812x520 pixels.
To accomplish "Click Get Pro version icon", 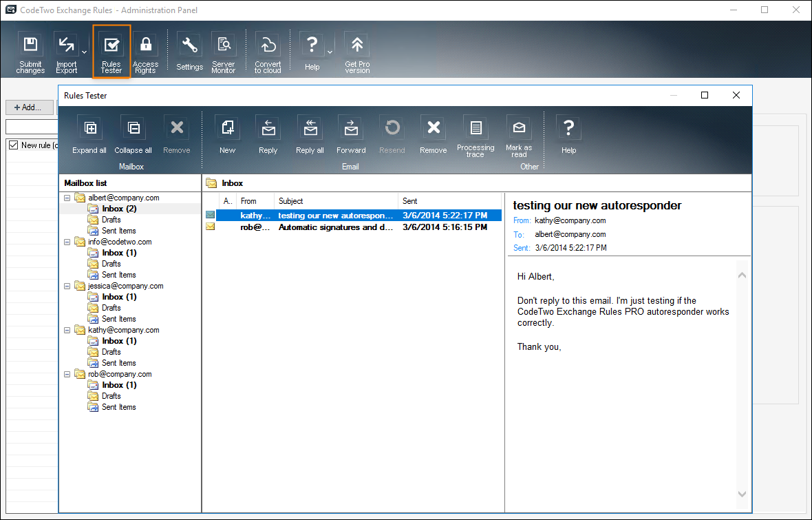I will (x=357, y=52).
